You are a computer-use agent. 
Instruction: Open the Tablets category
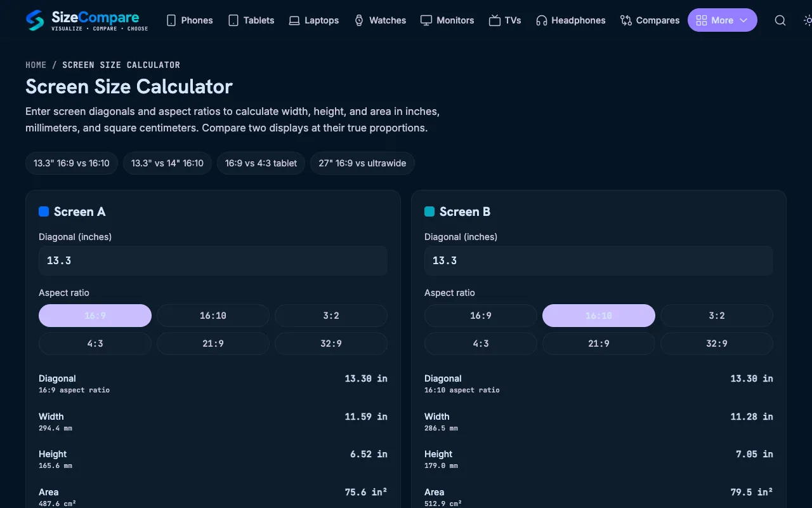coord(251,20)
